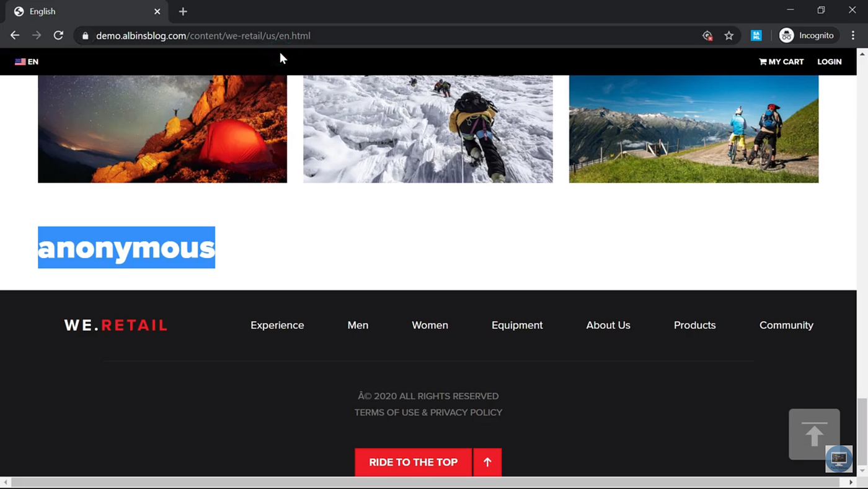This screenshot has width=868, height=489.
Task: Click the highlighted anonymous heading
Action: click(x=126, y=248)
